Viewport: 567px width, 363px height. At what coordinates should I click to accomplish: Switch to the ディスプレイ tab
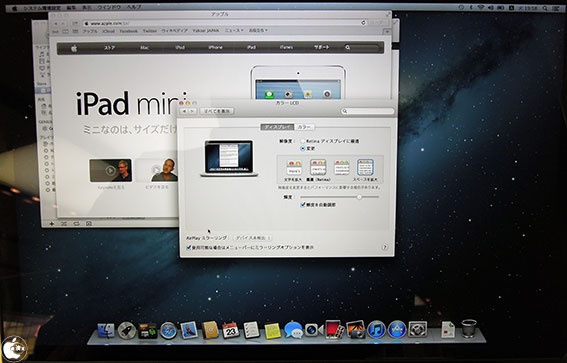[x=277, y=127]
